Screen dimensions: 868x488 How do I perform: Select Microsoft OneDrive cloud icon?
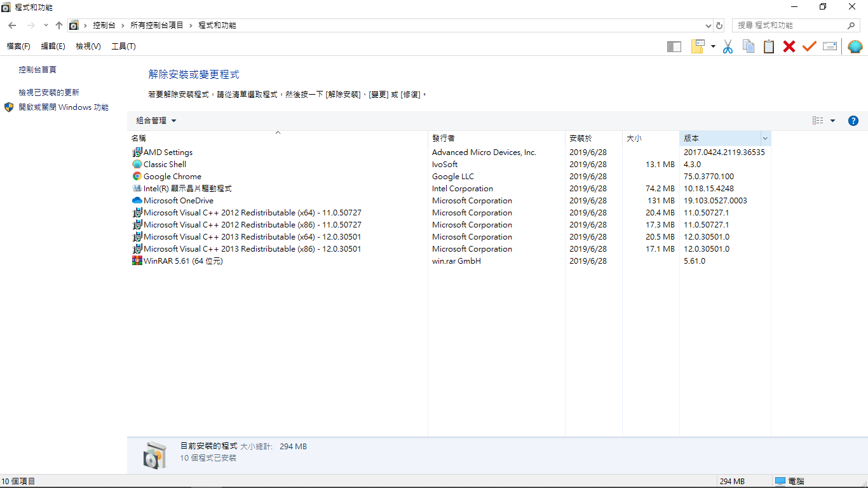(x=137, y=201)
